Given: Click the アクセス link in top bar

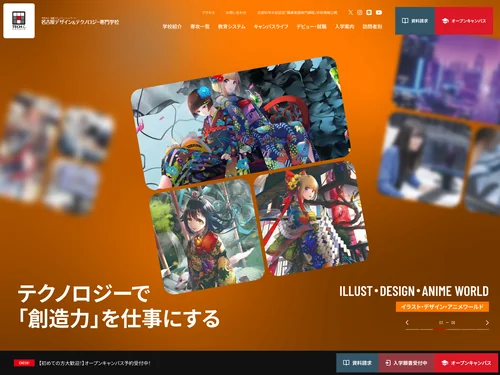Looking at the screenshot, I should (209, 13).
